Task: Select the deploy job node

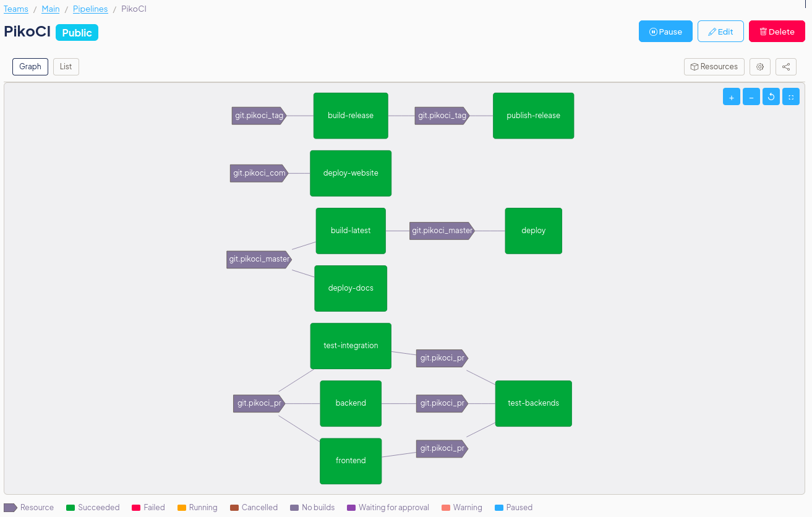Action: (x=533, y=231)
